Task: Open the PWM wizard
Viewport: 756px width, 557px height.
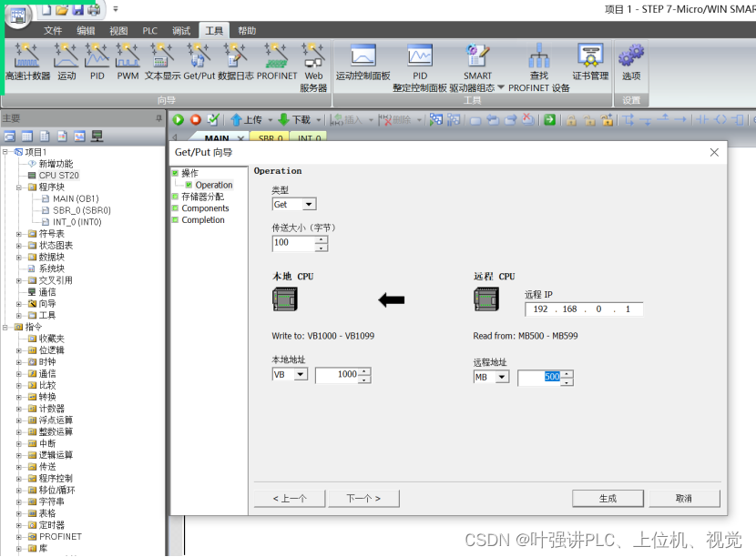Action: point(128,61)
